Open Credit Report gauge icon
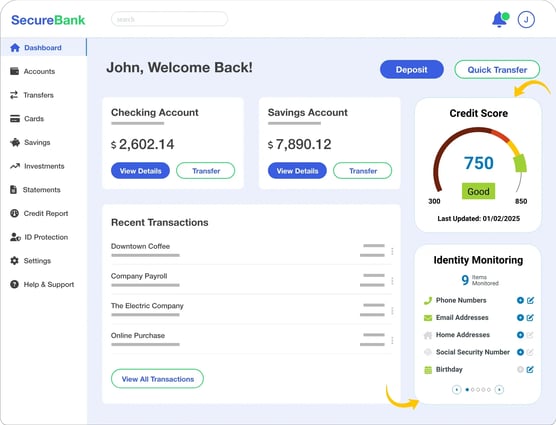Image resolution: width=556 pixels, height=425 pixels. tap(15, 213)
